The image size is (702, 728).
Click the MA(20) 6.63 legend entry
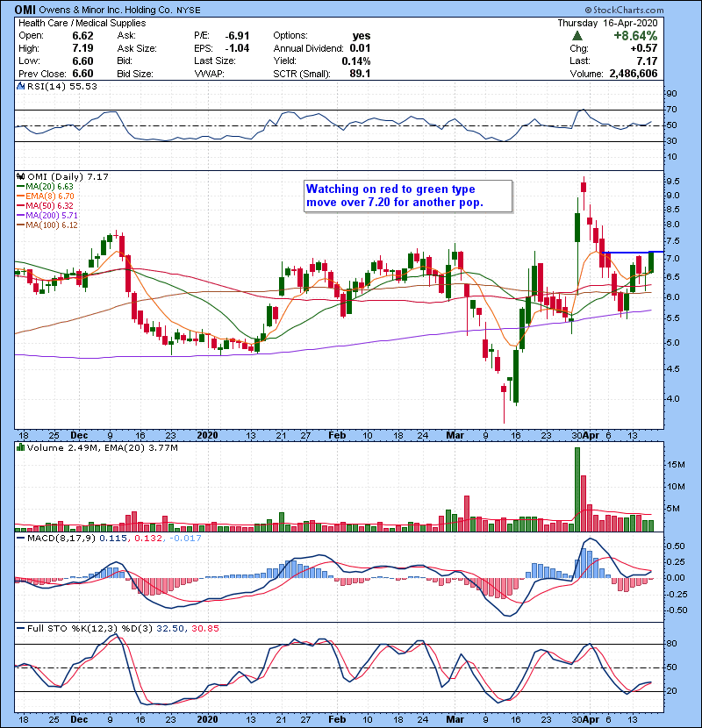(x=45, y=187)
